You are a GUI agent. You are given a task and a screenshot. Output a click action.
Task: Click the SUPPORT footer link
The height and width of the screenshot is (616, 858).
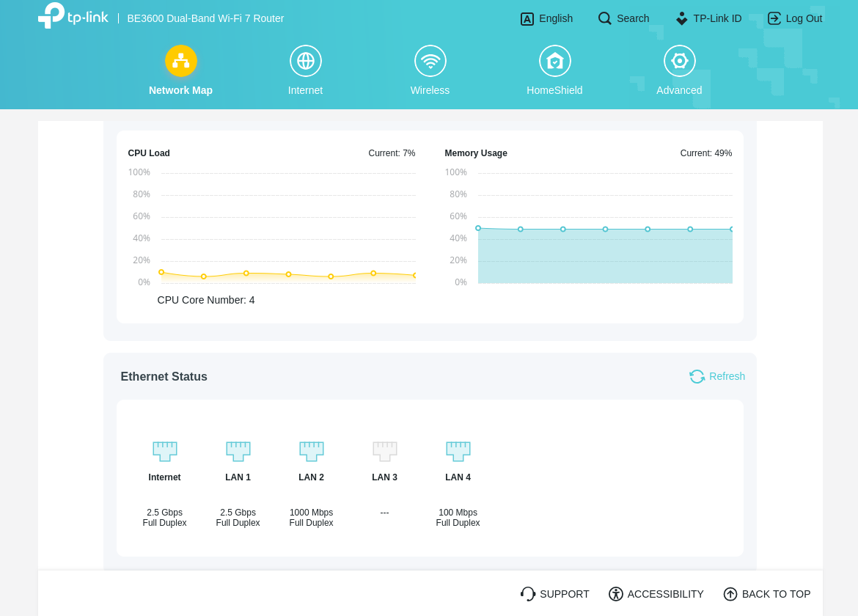pos(565,594)
